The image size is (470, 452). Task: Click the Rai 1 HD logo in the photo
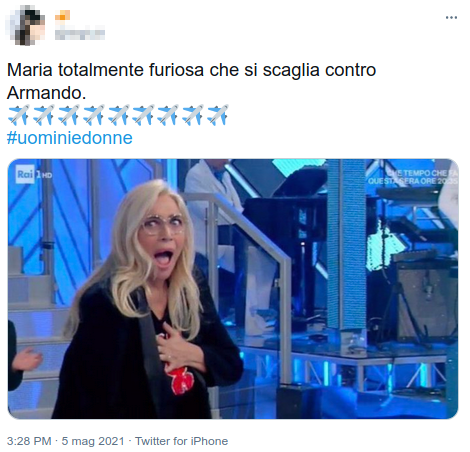pyautogui.click(x=34, y=174)
